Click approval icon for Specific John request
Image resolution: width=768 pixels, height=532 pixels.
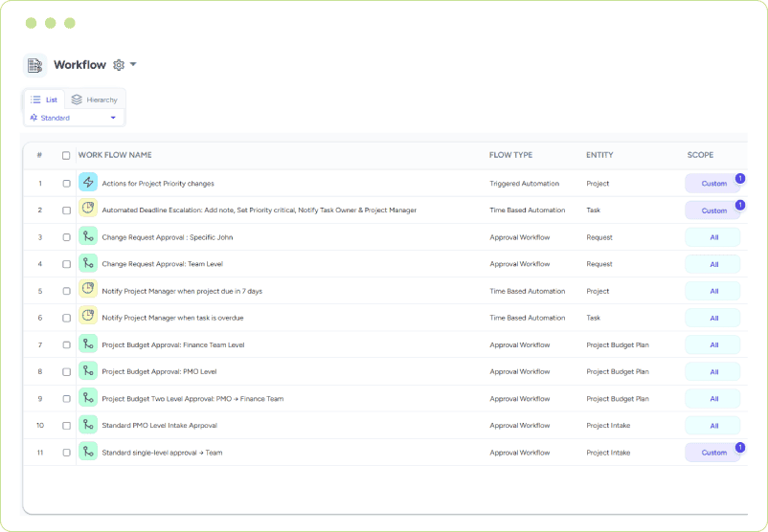(88, 236)
